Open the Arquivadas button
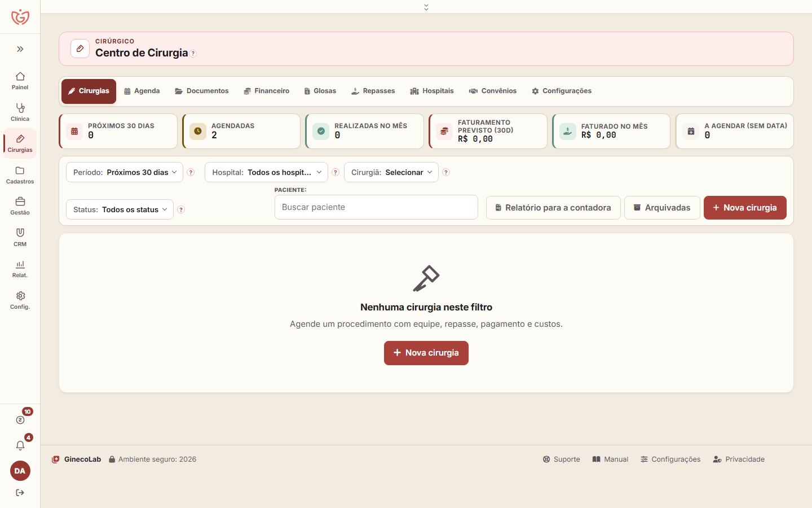This screenshot has height=508, width=812. tap(662, 208)
